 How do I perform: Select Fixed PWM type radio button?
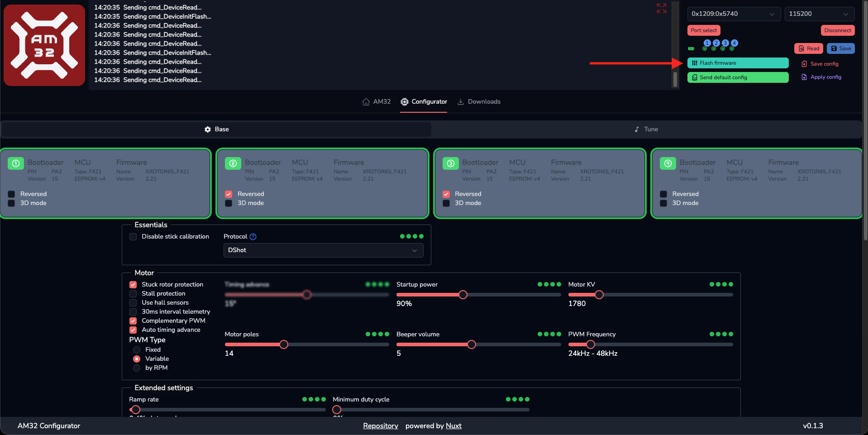coord(137,350)
